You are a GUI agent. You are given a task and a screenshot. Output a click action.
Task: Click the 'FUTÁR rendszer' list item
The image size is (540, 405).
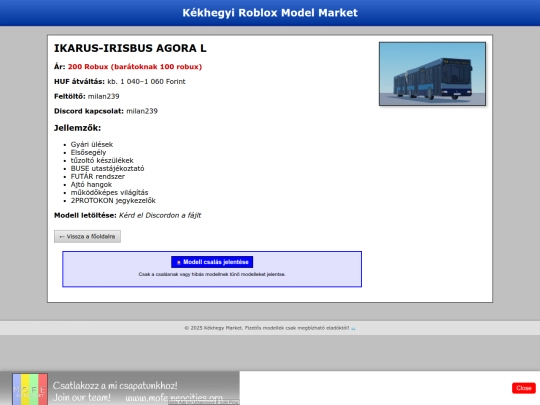click(98, 176)
